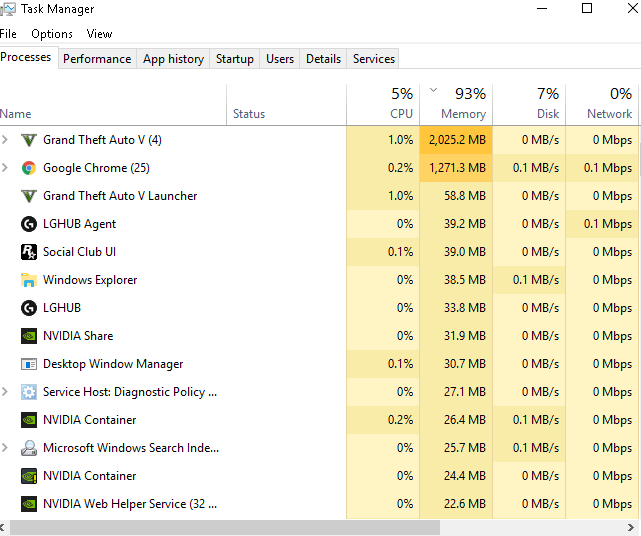The image size is (641, 536).
Task: Open the Startup tab
Action: click(x=235, y=59)
